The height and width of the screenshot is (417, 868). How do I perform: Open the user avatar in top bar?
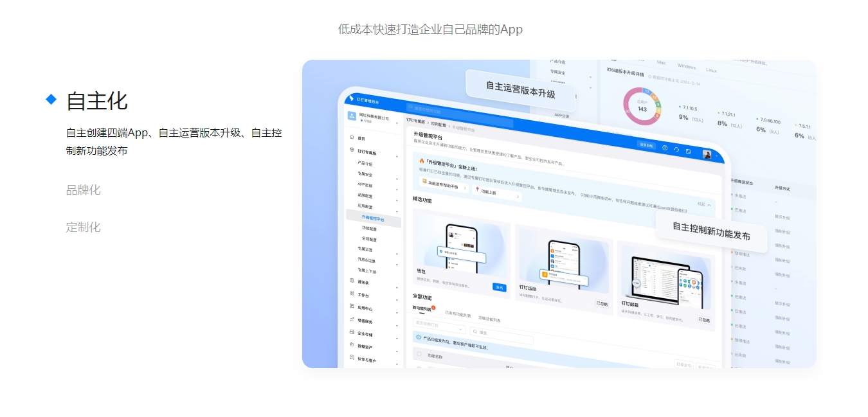point(707,155)
